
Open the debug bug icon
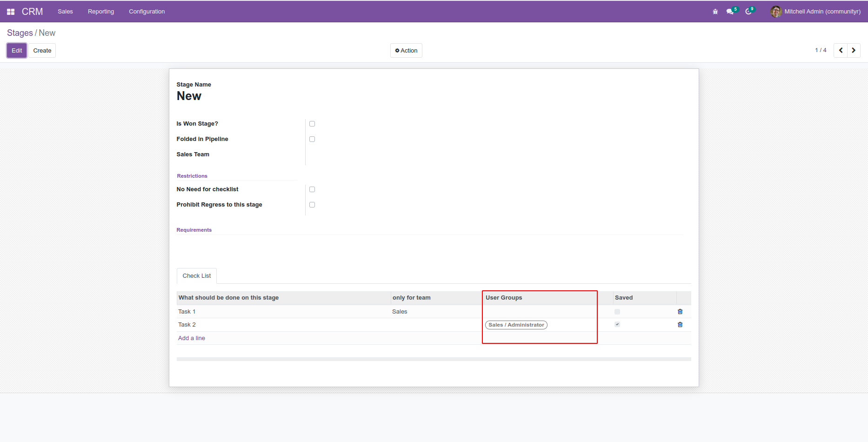pyautogui.click(x=715, y=12)
